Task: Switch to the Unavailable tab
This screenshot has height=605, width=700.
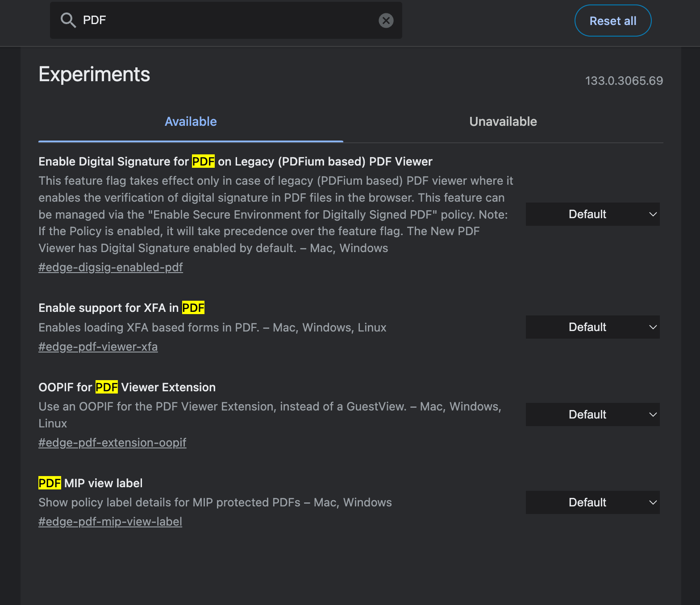Action: [x=503, y=122]
